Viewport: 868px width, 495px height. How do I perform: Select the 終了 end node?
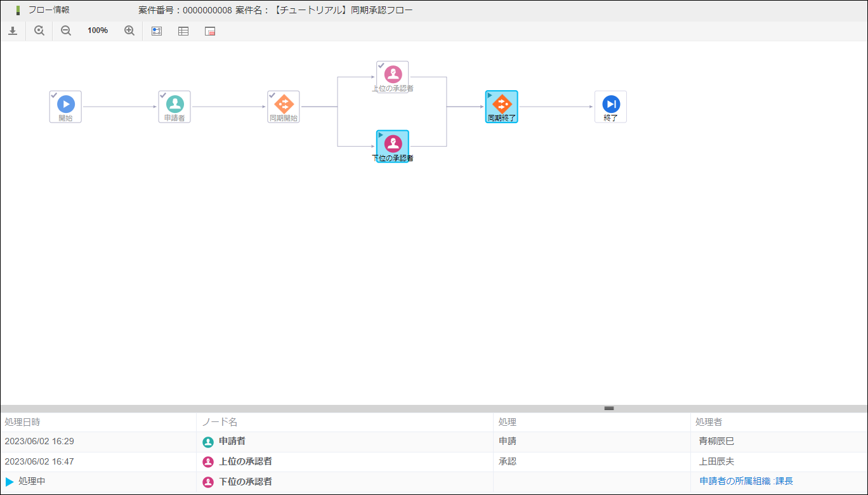(x=610, y=107)
